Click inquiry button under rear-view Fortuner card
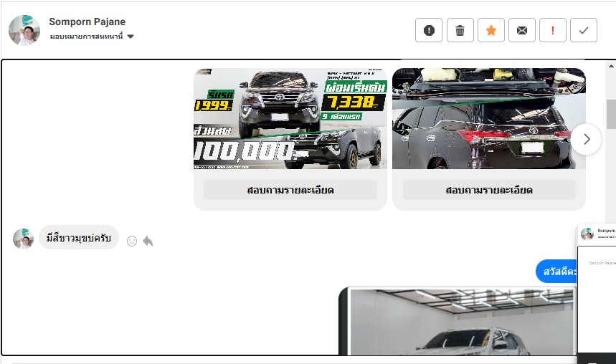Image resolution: width=616 pixels, height=364 pixels. [489, 190]
